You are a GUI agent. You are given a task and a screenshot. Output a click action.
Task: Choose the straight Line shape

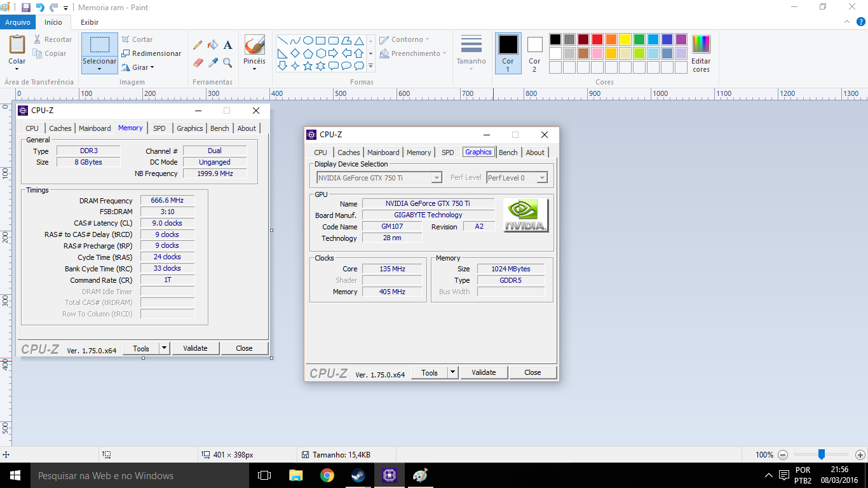tap(283, 41)
